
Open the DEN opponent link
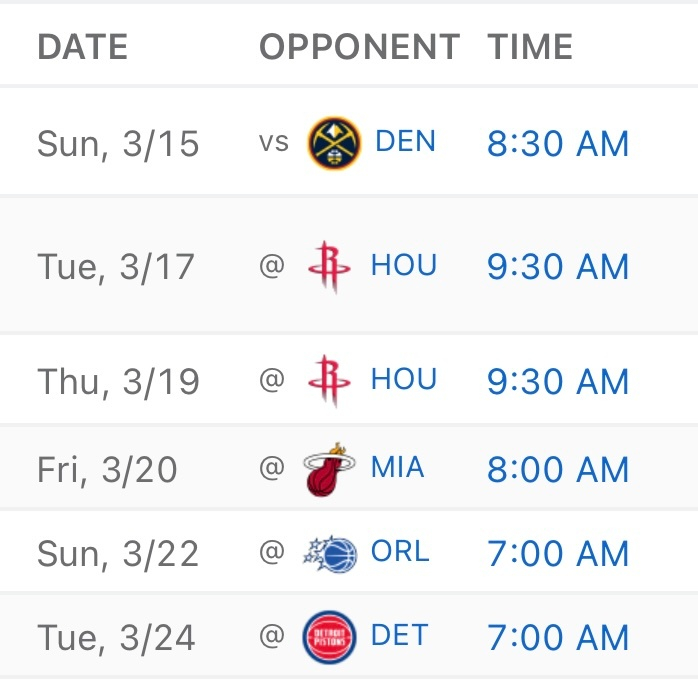click(x=405, y=141)
